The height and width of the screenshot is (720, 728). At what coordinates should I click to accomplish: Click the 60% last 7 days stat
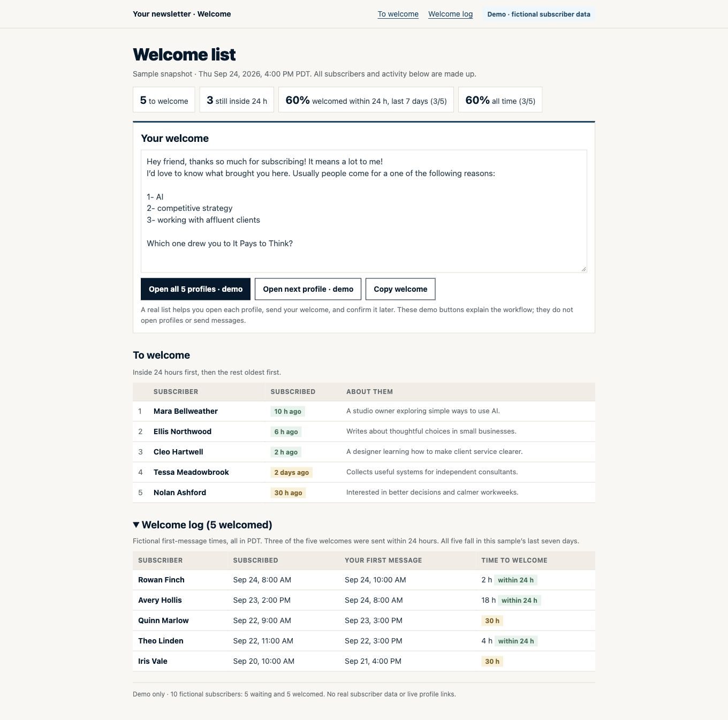pos(366,100)
